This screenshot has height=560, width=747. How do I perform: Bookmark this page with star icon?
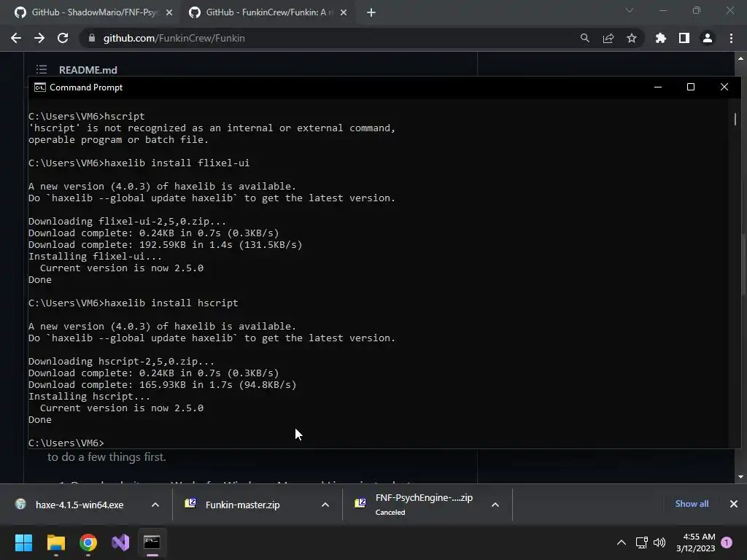pos(632,38)
